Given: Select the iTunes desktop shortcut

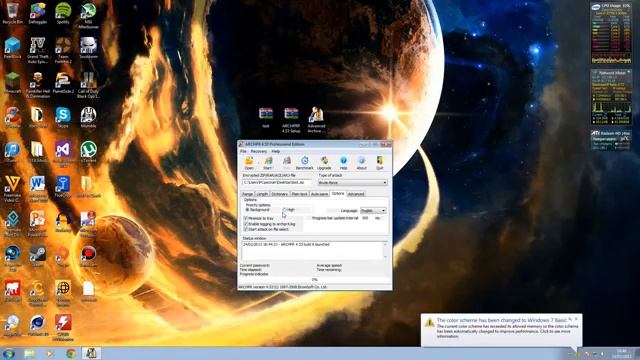Looking at the screenshot, I should tap(12, 152).
